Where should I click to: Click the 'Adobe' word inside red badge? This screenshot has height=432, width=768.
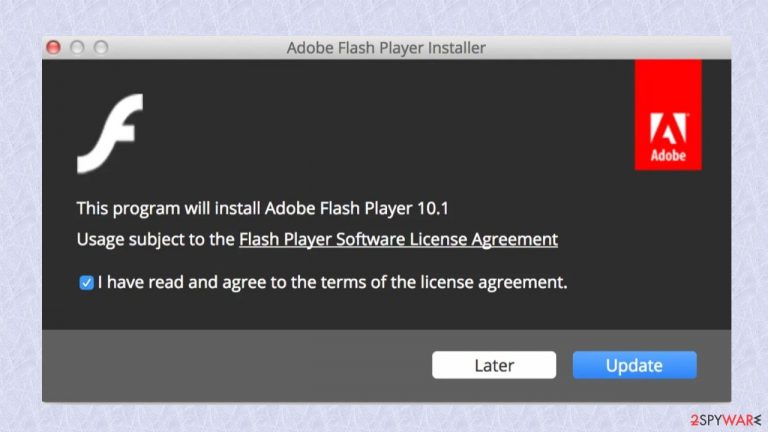(668, 155)
